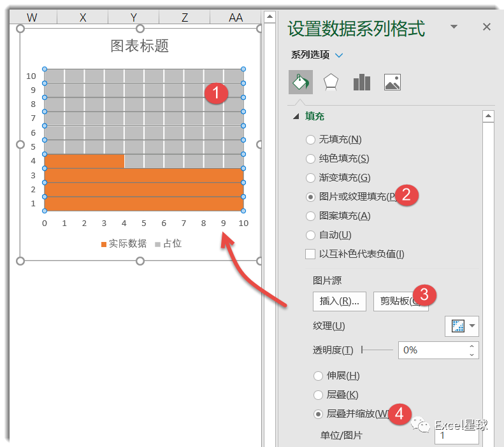Click the vertical axis label 10
Viewport: 504px width, 447px height.
coord(31,76)
